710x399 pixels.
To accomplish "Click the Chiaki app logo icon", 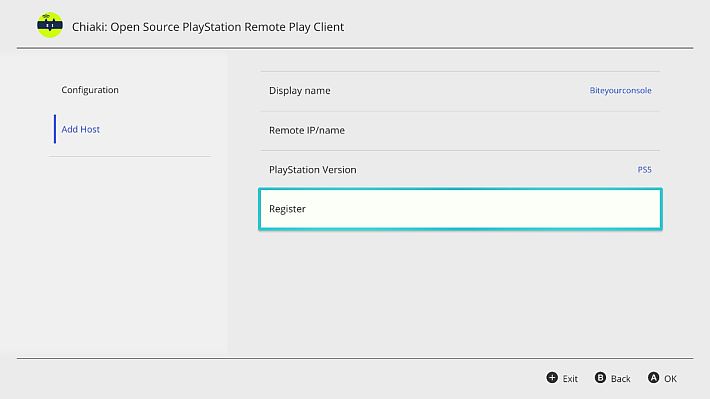I will click(50, 25).
